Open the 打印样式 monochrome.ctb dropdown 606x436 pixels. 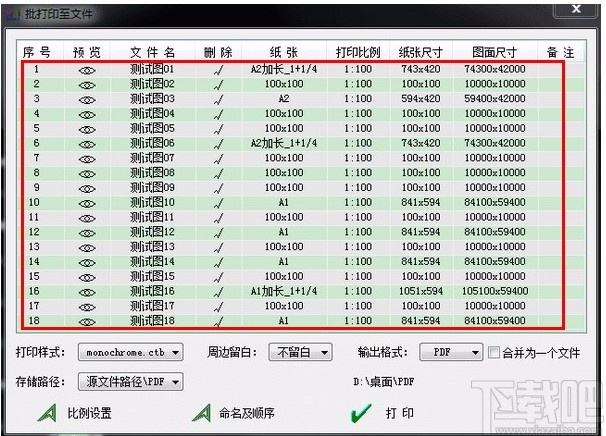(x=131, y=352)
